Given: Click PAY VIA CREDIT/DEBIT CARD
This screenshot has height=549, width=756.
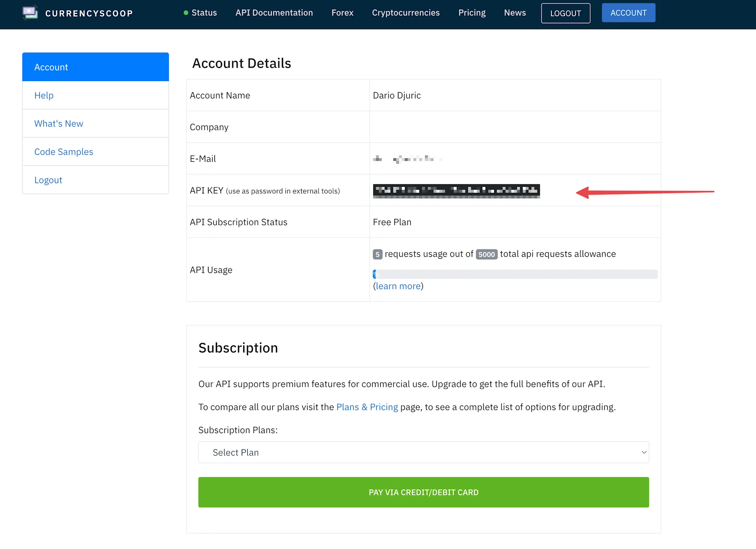Looking at the screenshot, I should pos(423,492).
